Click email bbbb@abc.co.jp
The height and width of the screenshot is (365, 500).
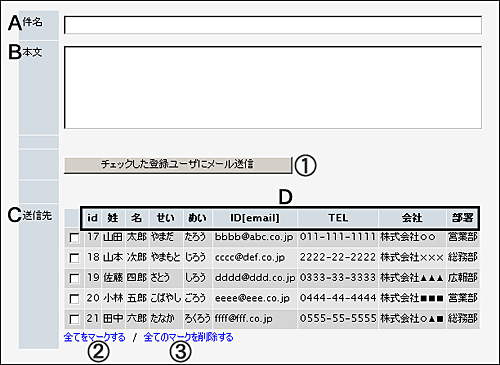[254, 237]
